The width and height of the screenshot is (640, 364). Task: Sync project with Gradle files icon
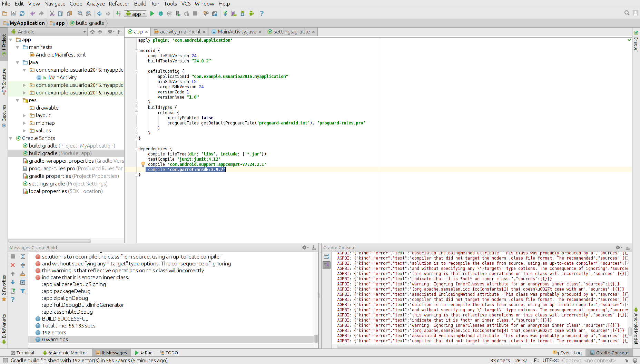coord(225,13)
